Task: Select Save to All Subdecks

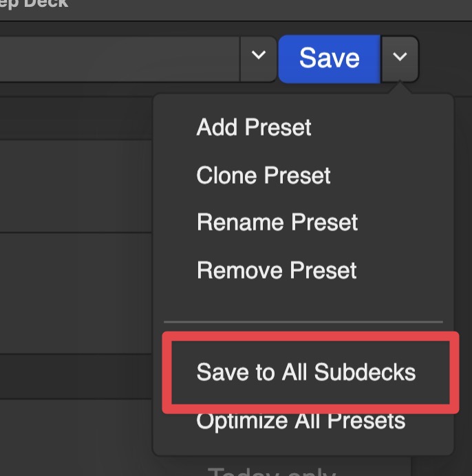Action: pos(306,372)
